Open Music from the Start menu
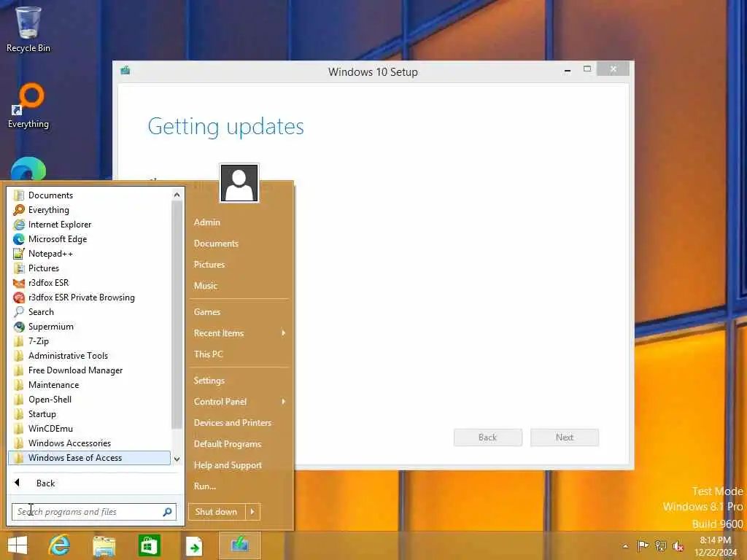 pyautogui.click(x=239, y=286)
